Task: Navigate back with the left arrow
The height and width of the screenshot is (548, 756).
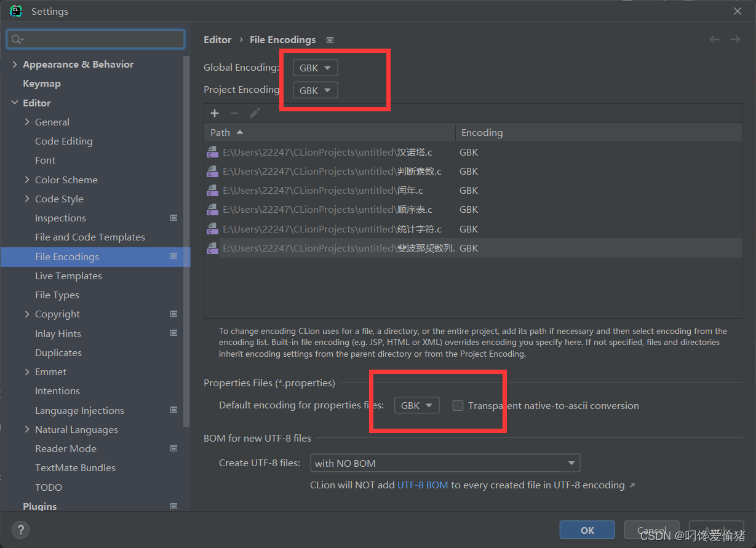Action: (714, 39)
